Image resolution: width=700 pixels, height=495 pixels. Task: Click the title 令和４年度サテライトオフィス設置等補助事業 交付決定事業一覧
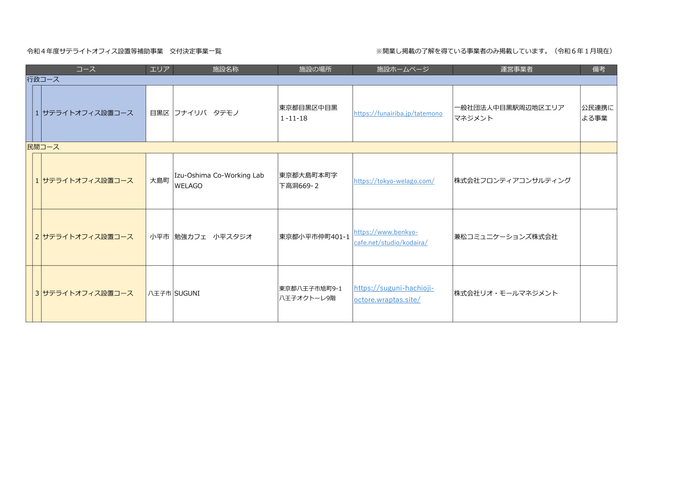pos(124,51)
